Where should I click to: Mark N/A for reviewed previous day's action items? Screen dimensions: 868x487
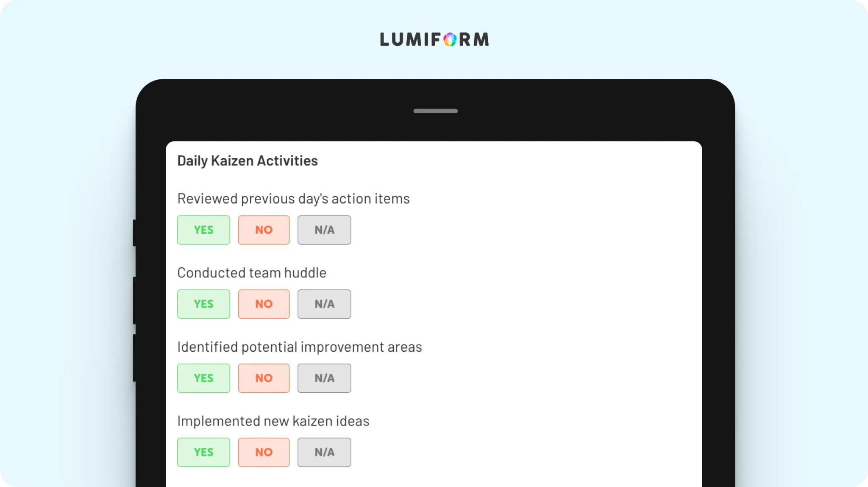pyautogui.click(x=324, y=230)
